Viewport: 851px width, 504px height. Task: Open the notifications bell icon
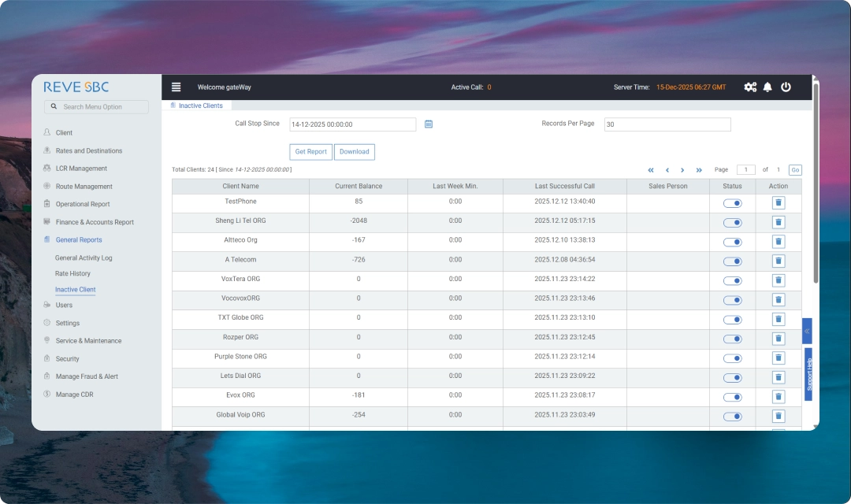point(767,87)
